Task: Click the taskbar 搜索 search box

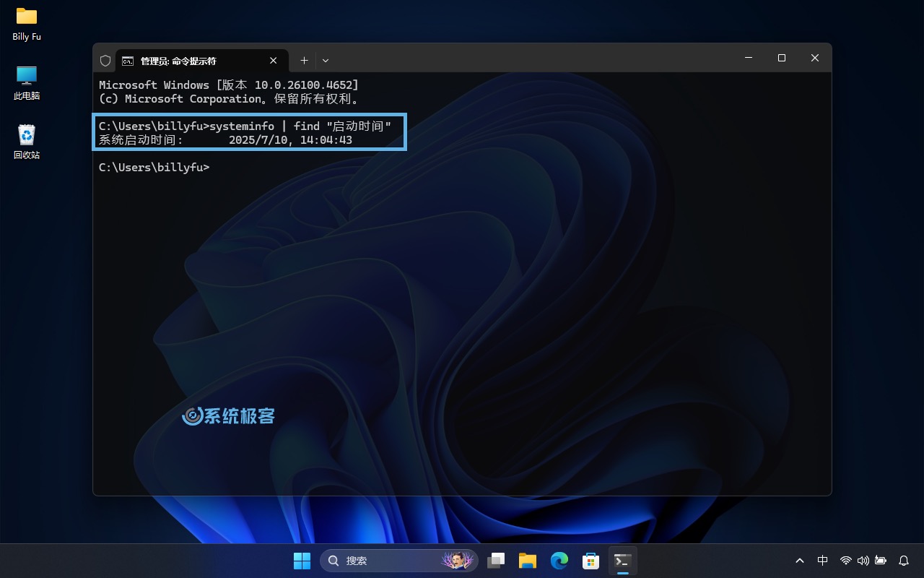Action: [x=399, y=561]
